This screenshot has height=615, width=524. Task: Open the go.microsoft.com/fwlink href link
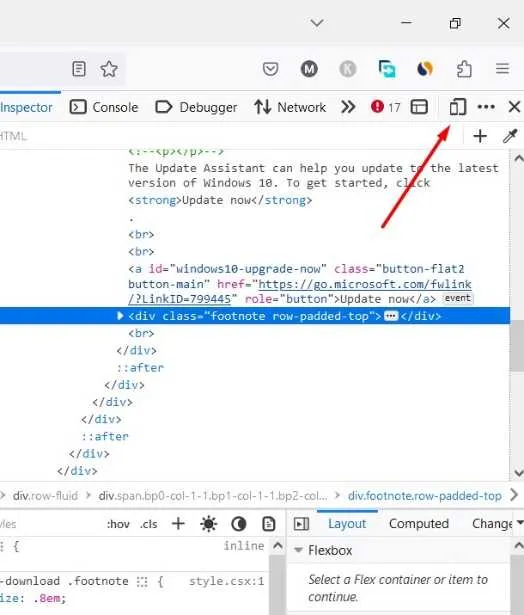pyautogui.click(x=300, y=291)
